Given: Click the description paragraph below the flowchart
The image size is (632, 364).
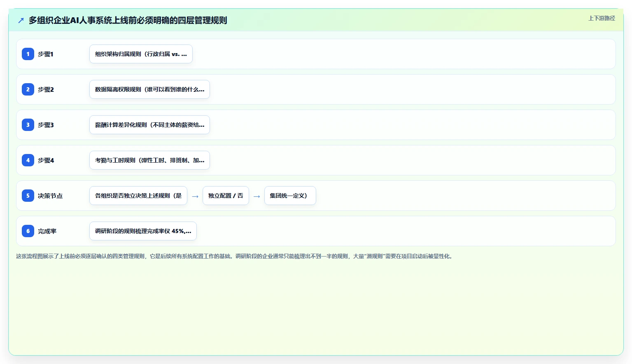Looking at the screenshot, I should [235, 256].
